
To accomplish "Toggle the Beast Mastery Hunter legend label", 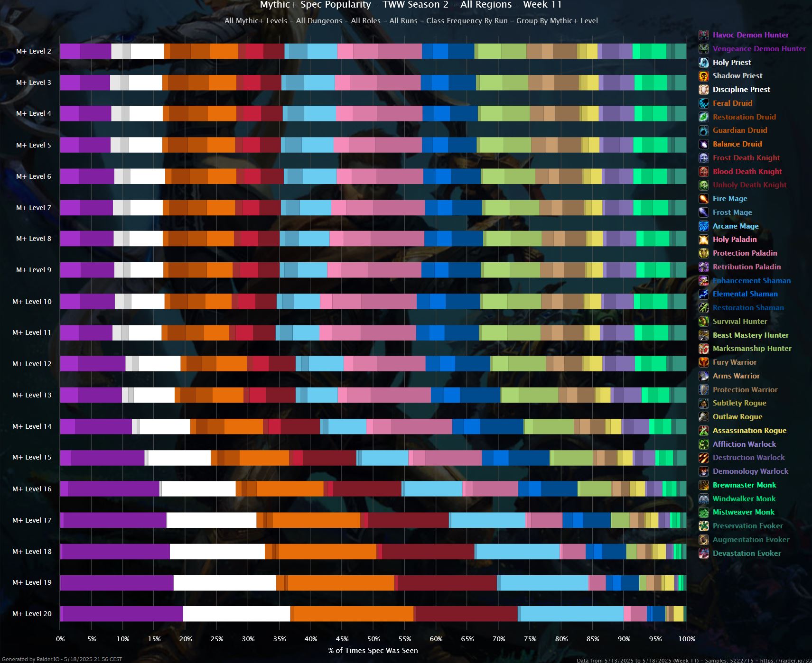I will (750, 335).
